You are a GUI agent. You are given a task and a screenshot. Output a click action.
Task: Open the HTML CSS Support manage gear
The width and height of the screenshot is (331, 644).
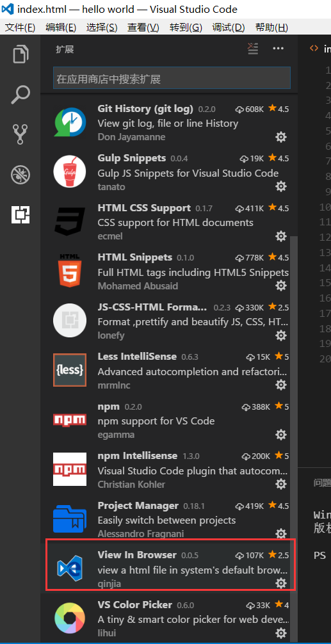pos(281,236)
